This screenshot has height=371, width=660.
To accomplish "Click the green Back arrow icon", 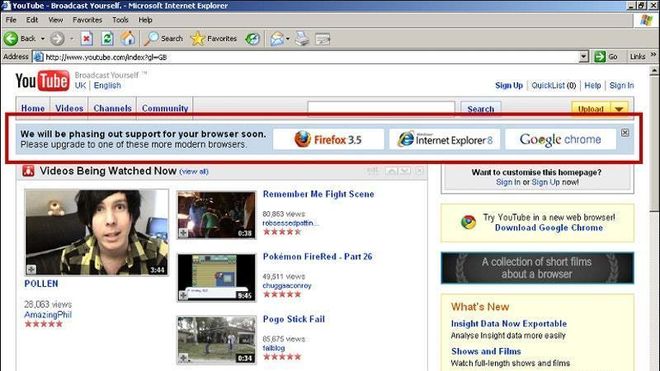I will pyautogui.click(x=11, y=39).
